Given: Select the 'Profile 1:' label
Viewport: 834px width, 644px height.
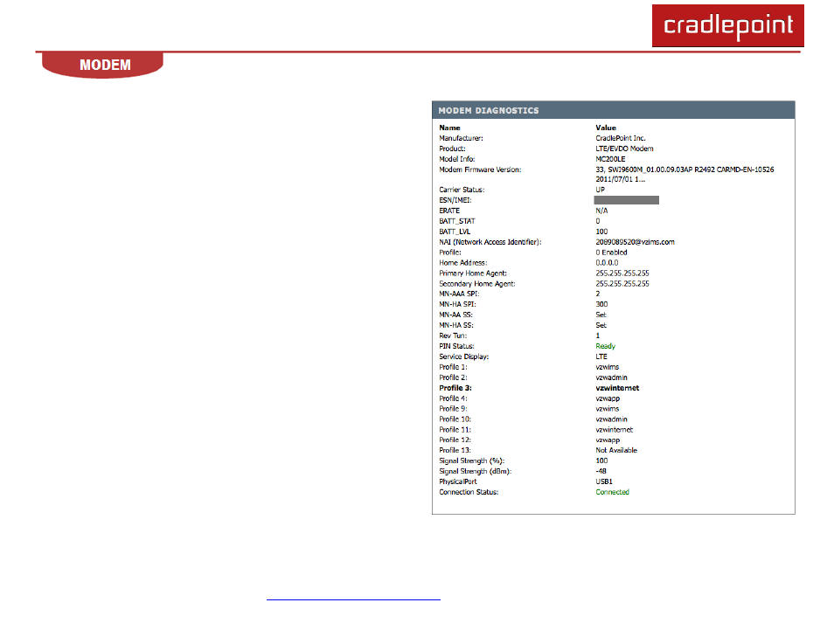Looking at the screenshot, I should tap(453, 368).
